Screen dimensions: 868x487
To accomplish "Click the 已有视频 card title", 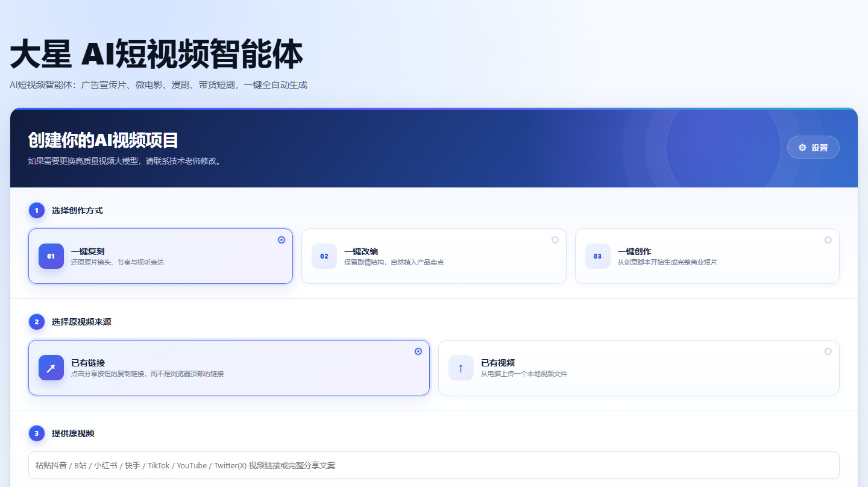I will (498, 363).
